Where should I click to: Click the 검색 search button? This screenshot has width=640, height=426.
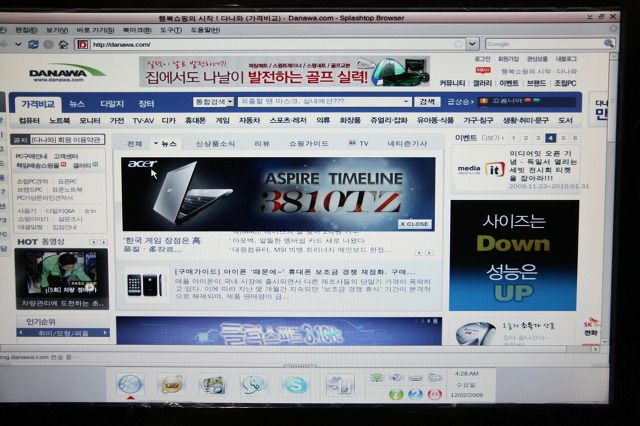[x=427, y=101]
